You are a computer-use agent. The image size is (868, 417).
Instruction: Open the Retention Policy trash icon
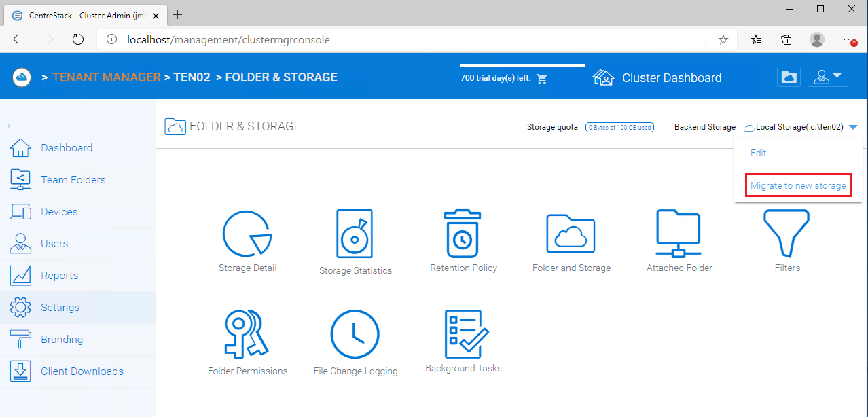pyautogui.click(x=463, y=234)
